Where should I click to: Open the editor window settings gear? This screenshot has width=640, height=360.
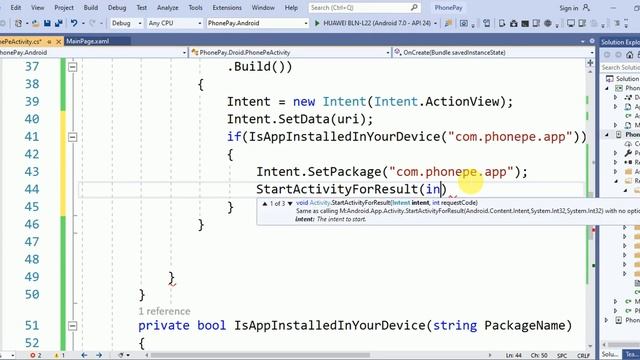point(592,41)
